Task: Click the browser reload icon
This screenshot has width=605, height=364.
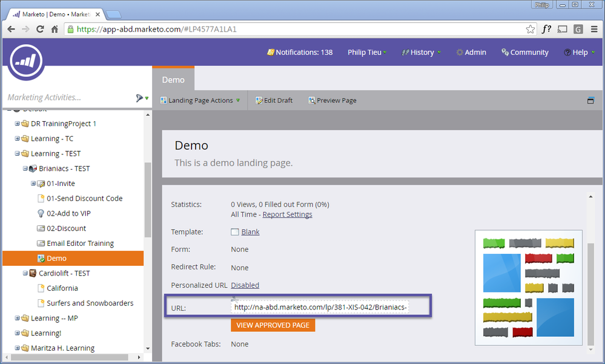Action: (x=40, y=29)
